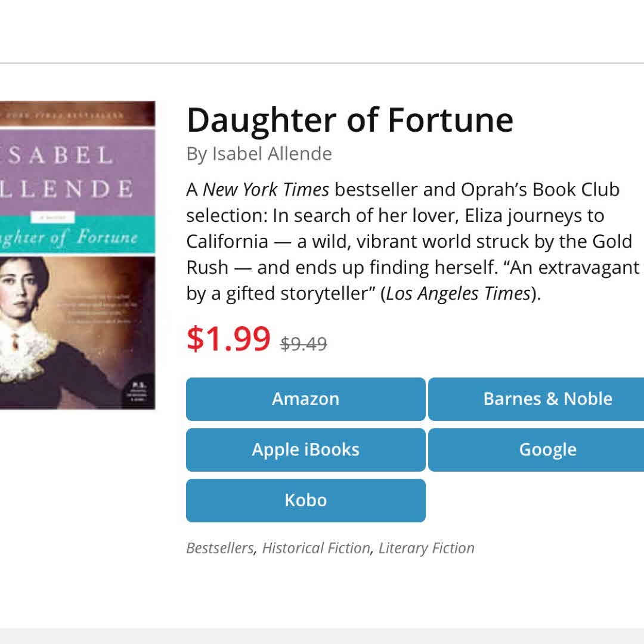Open the Bestsellers category link
644x644 pixels.
(219, 548)
